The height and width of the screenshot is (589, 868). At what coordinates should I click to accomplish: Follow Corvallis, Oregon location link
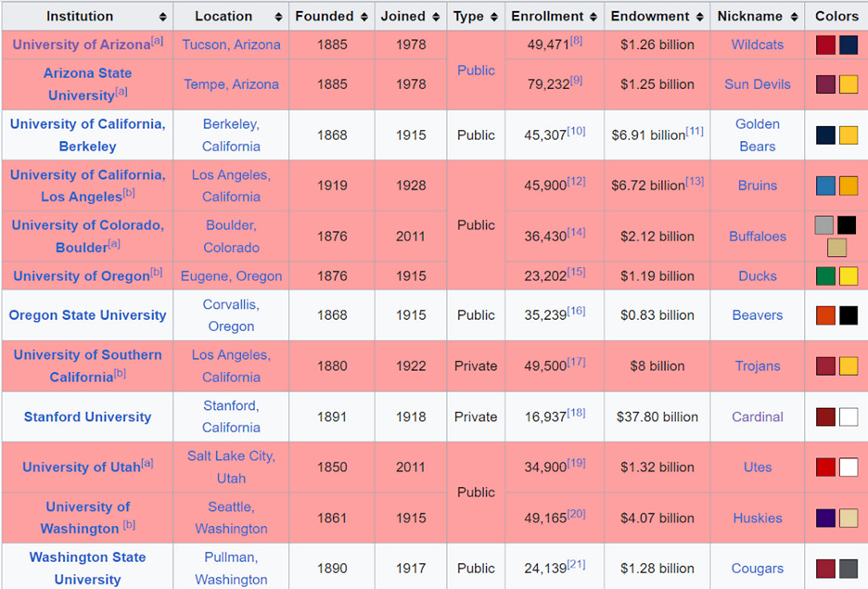point(232,315)
